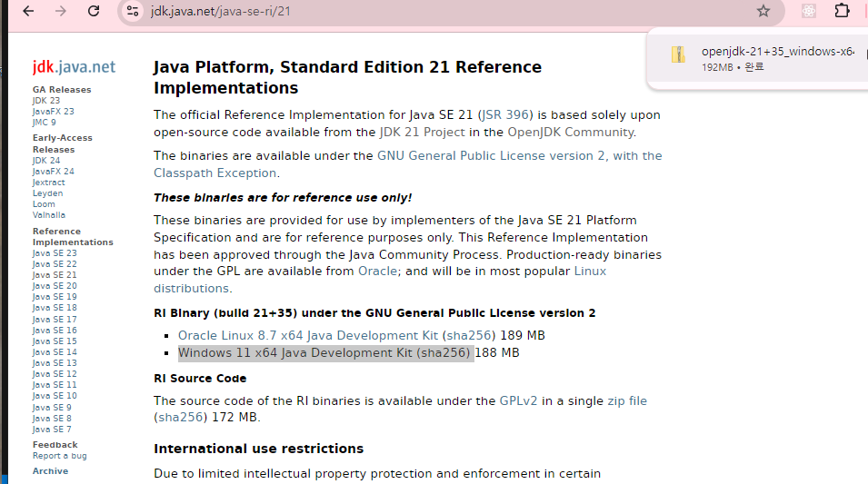
Task: Open Jextract link in sidebar
Action: click(x=49, y=183)
